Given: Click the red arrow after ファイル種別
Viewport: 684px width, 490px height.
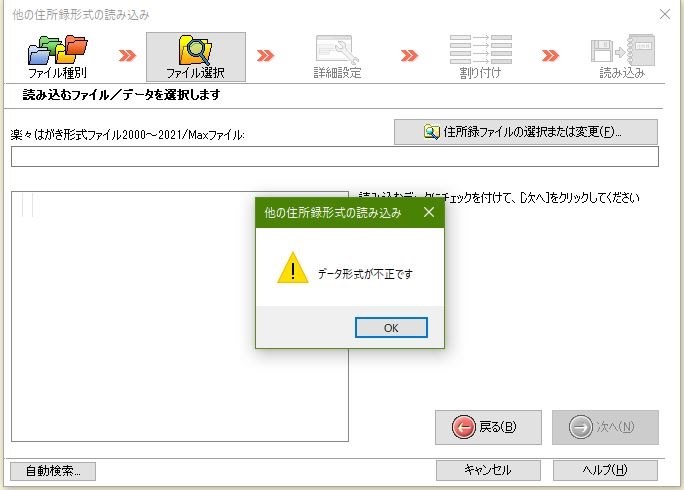Looking at the screenshot, I should pyautogui.click(x=127, y=56).
